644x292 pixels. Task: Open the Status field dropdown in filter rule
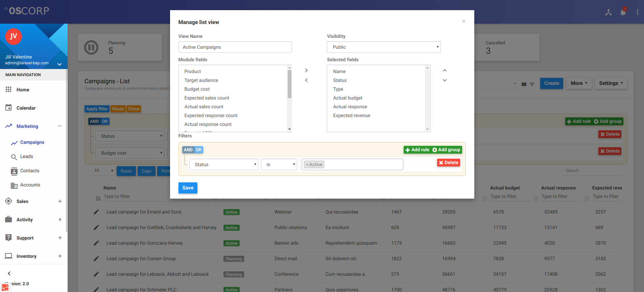tap(223, 164)
